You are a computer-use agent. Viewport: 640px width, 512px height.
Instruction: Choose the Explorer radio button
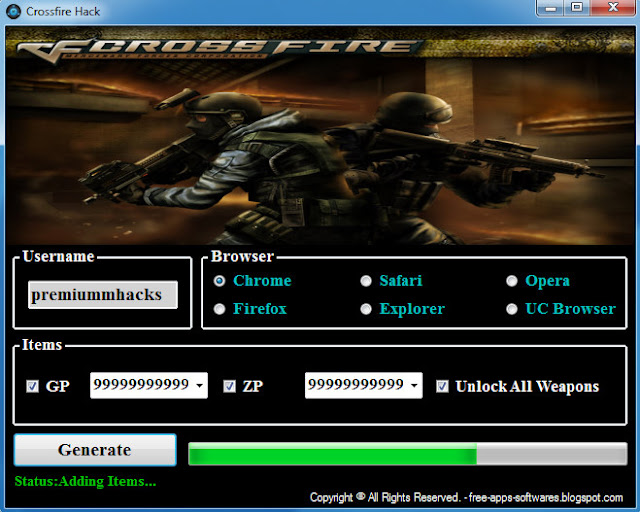[366, 309]
